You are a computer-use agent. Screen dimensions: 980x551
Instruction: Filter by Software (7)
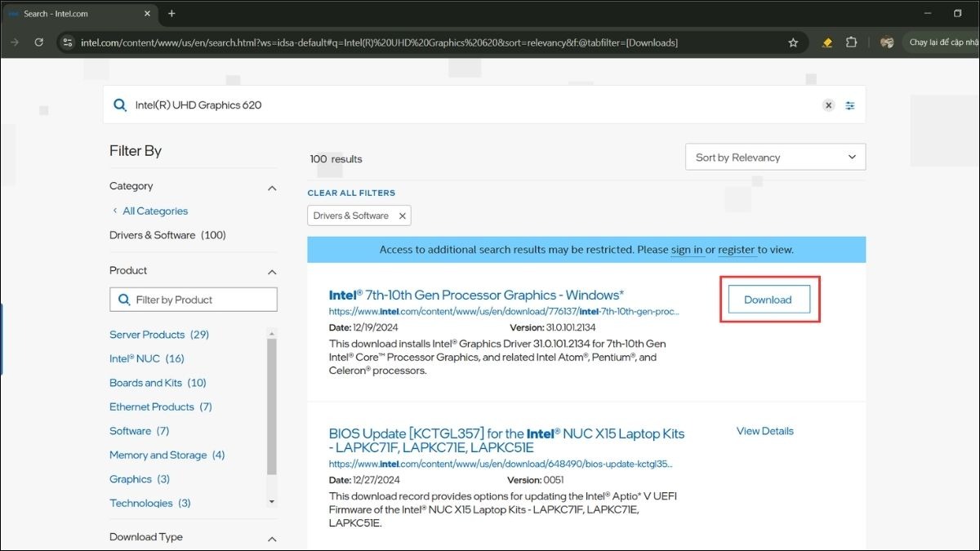tap(140, 431)
